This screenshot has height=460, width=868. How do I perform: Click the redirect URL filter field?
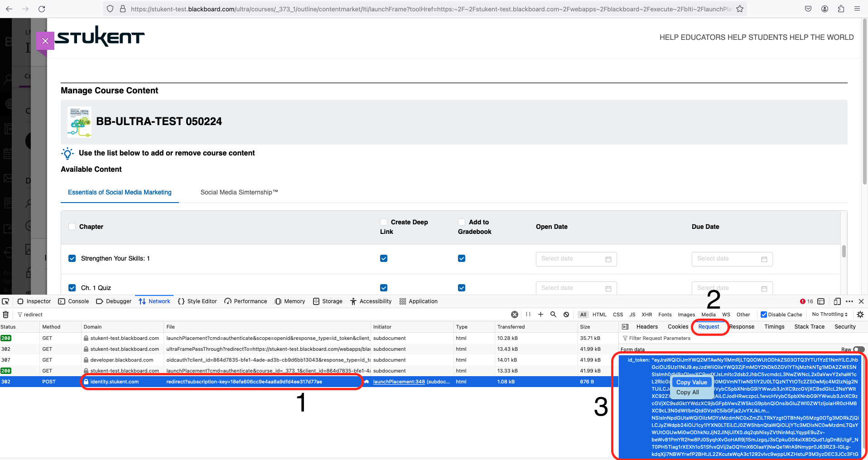coord(263,315)
